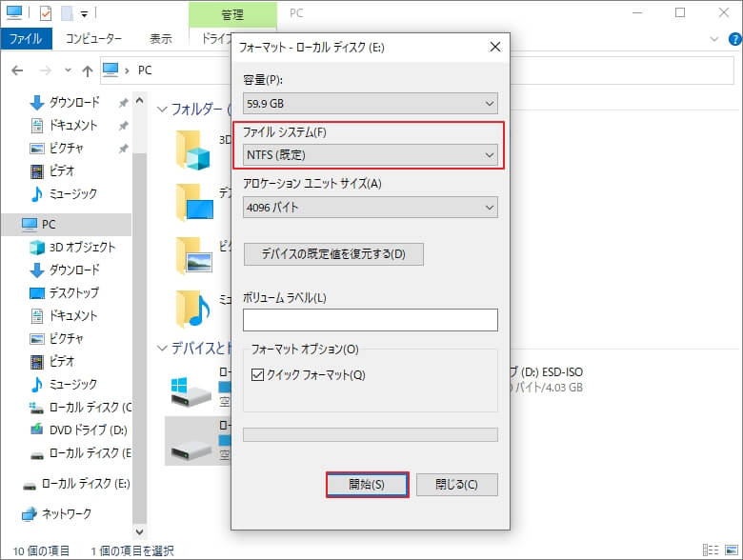Click the 閉じる(C) button in format dialog
This screenshot has width=743, height=560.
tap(457, 484)
